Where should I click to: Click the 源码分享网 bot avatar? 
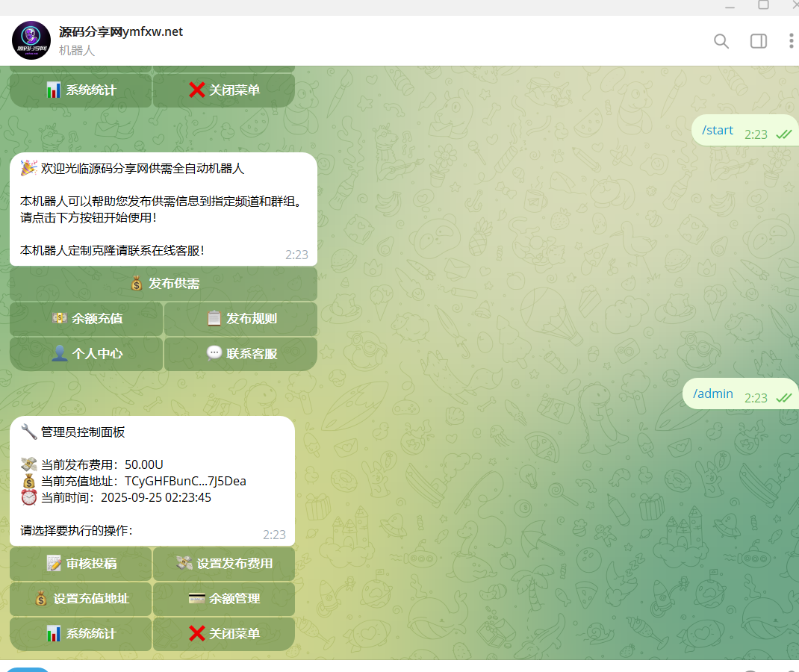(x=31, y=41)
